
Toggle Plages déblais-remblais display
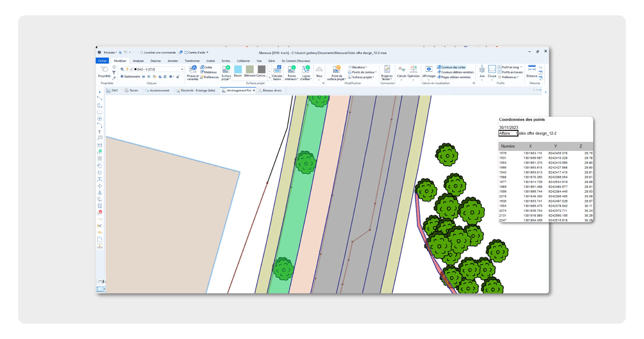pyautogui.click(x=454, y=77)
